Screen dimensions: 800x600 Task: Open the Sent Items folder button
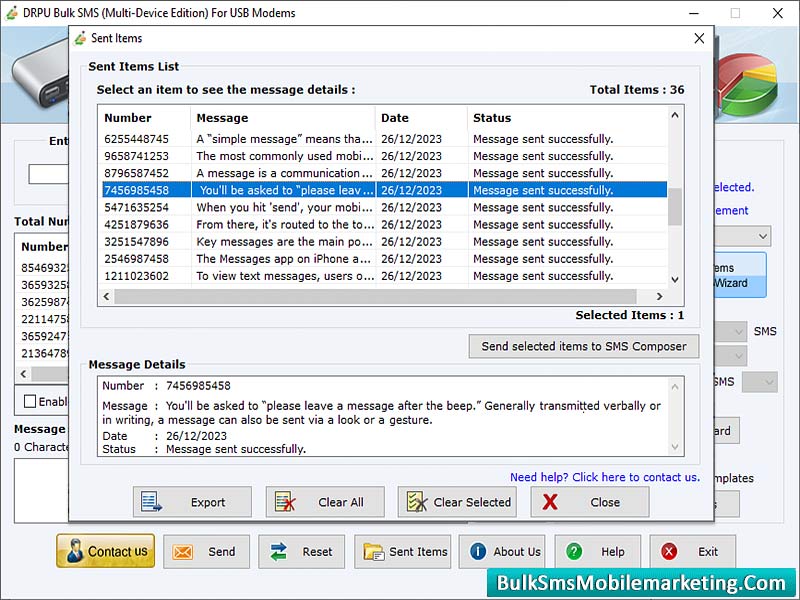(x=405, y=551)
